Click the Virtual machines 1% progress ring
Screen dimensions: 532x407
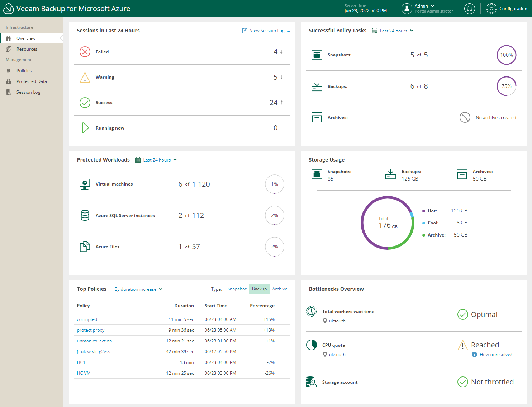[x=275, y=184]
